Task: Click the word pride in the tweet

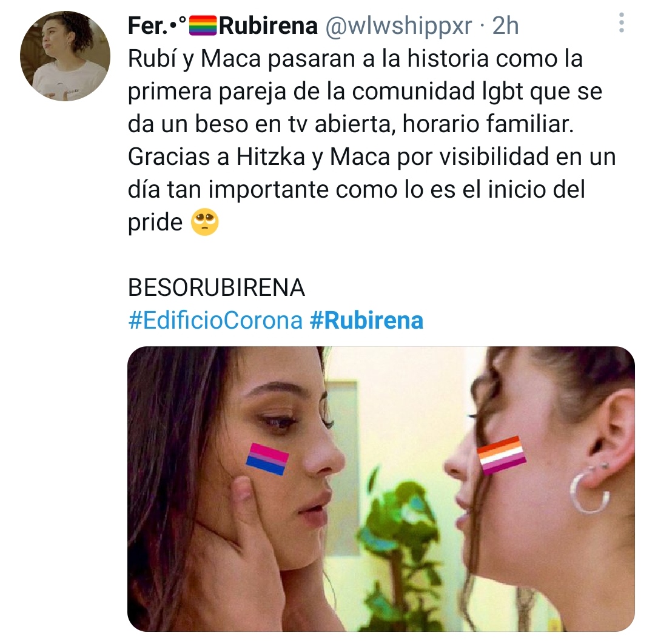Action: point(155,222)
